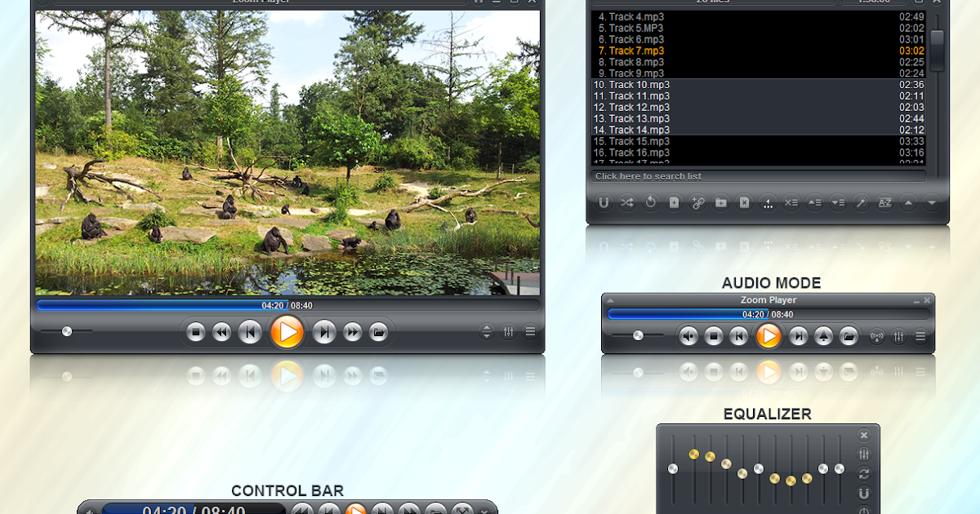Click the dotted arrow icon in playlist toolbar

[768, 203]
